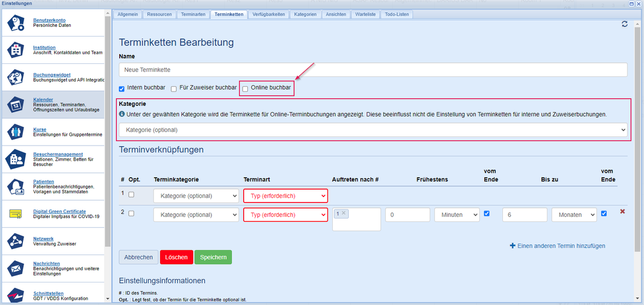Screen dimensions: 644x305
Task: Click the Nachrichten envelope icon
Action: coord(16,268)
